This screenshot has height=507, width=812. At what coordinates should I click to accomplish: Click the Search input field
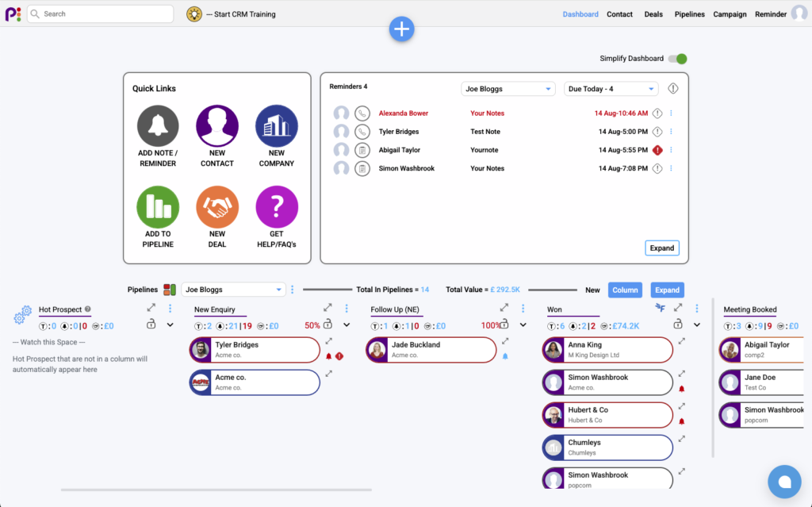(x=100, y=14)
